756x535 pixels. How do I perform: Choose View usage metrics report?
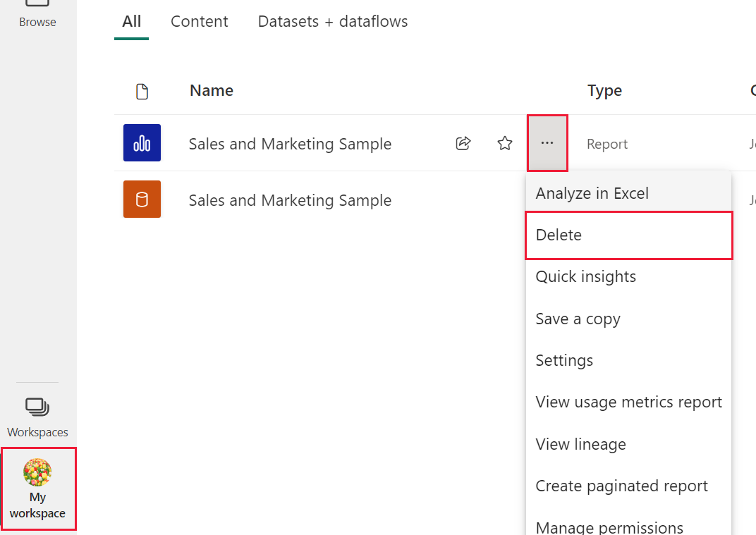628,402
